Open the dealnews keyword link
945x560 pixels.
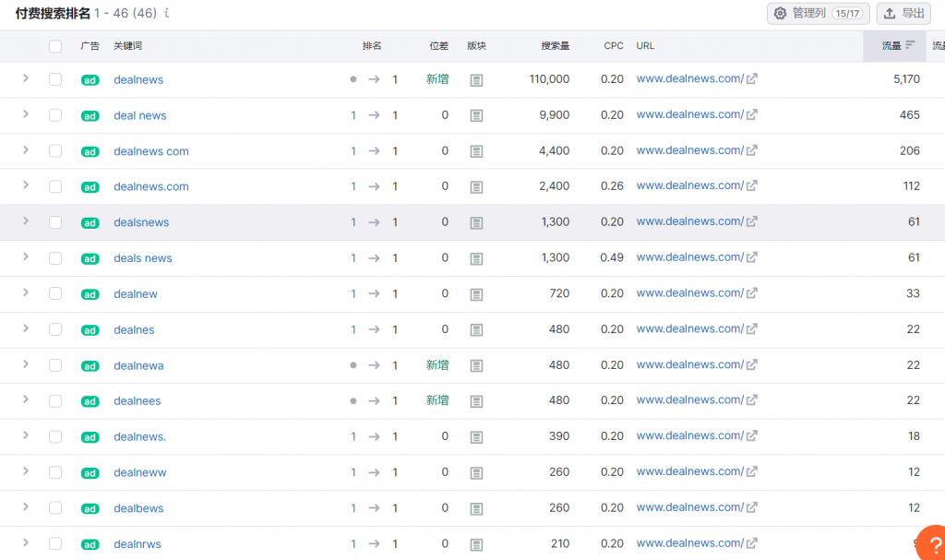(x=138, y=79)
